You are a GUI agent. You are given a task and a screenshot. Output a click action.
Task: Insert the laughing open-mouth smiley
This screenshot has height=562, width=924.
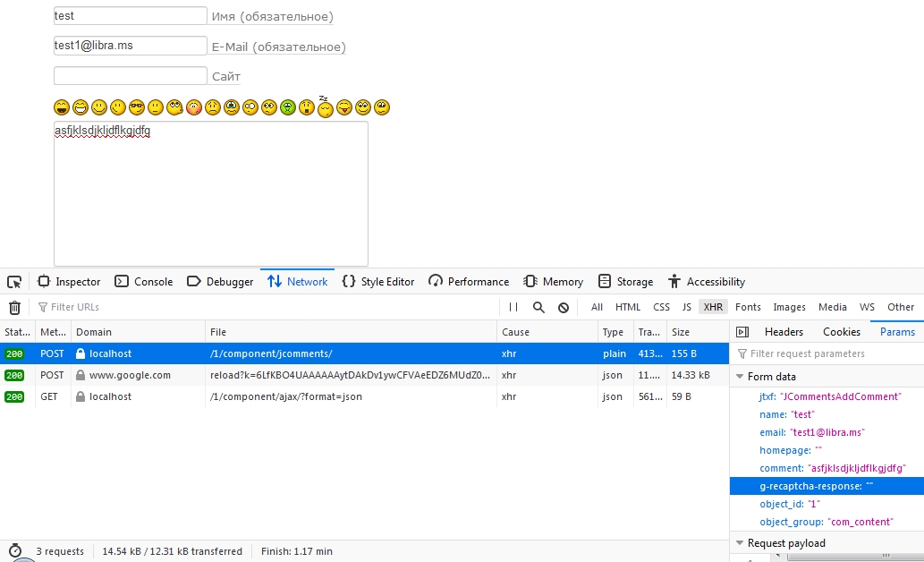click(x=62, y=107)
